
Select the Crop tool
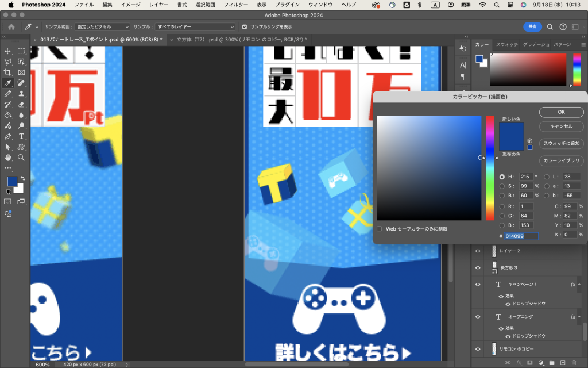(8, 72)
